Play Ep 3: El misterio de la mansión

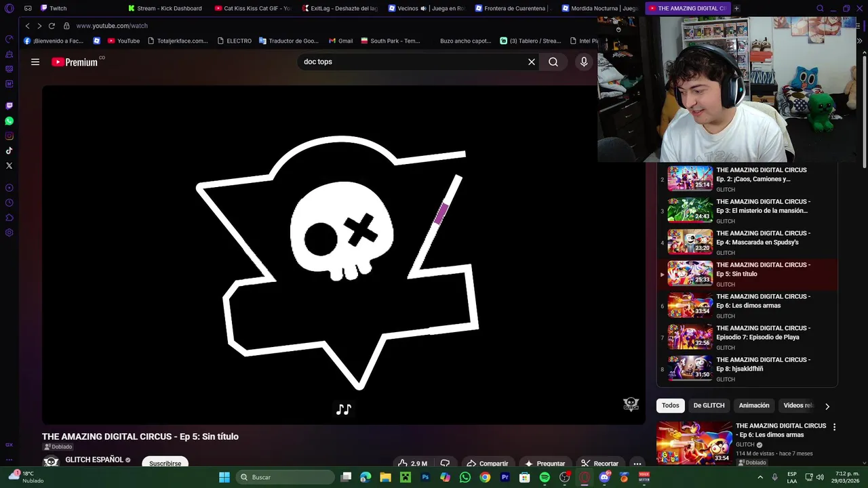coord(747,211)
